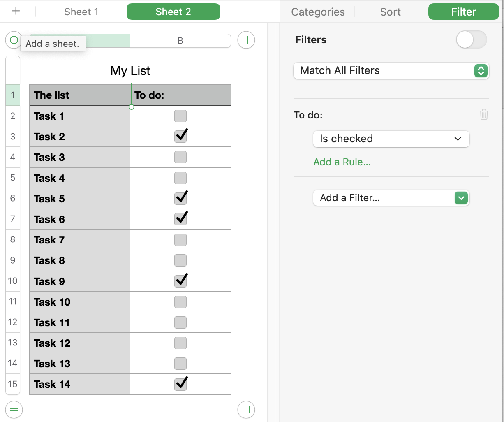
Task: Select the row 5 header number
Action: pos(13,178)
